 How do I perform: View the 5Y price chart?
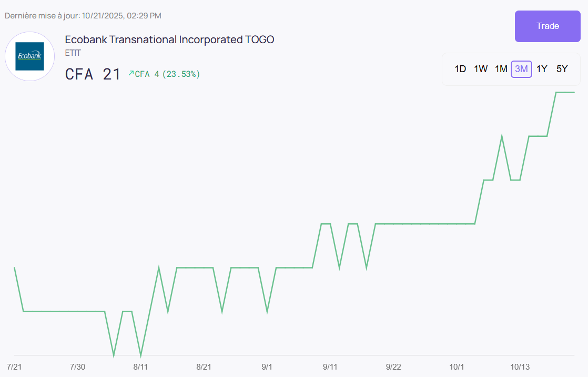coord(562,69)
